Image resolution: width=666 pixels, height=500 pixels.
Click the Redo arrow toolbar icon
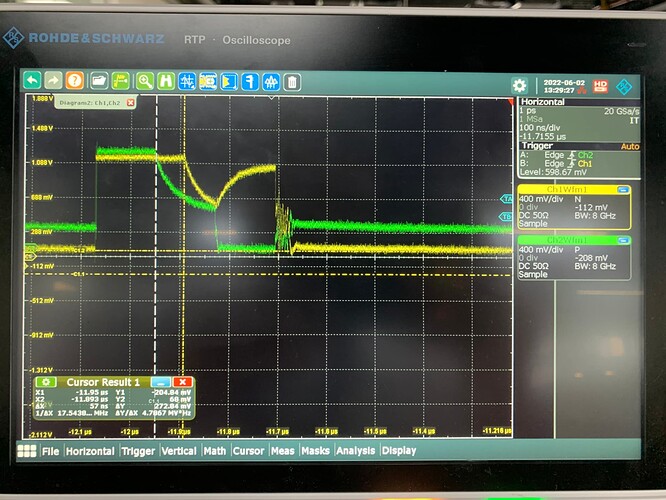(53, 81)
